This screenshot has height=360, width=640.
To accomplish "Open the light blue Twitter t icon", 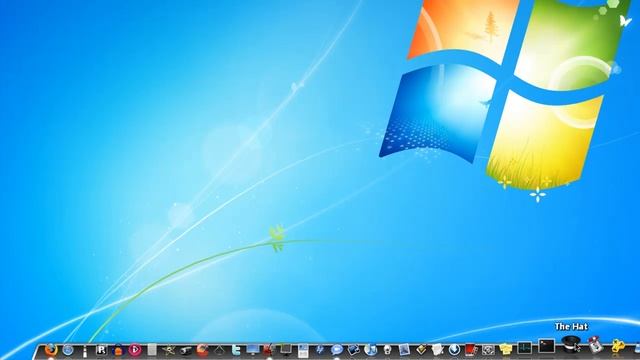I will pos(236,350).
